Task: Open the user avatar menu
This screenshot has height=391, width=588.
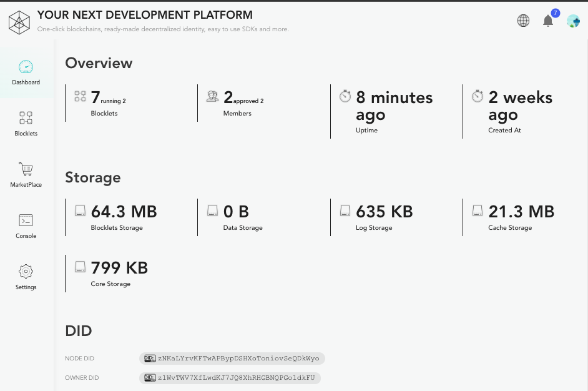Action: tap(573, 21)
